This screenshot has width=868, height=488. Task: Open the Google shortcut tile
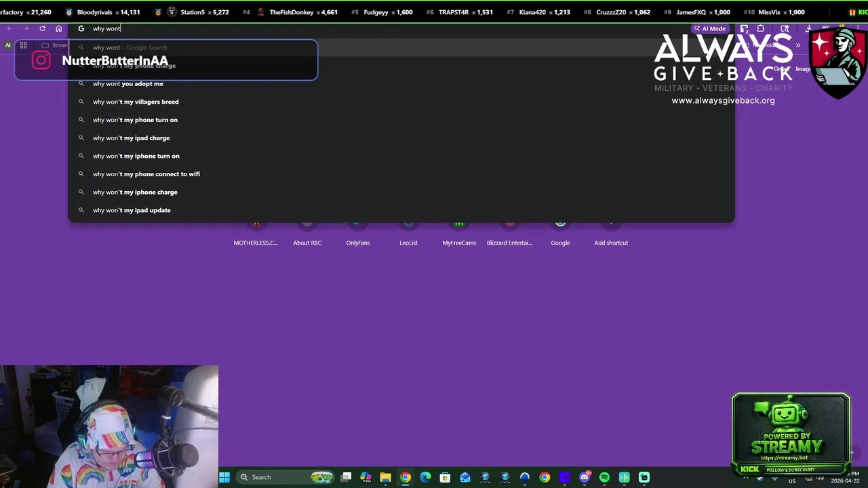click(560, 234)
